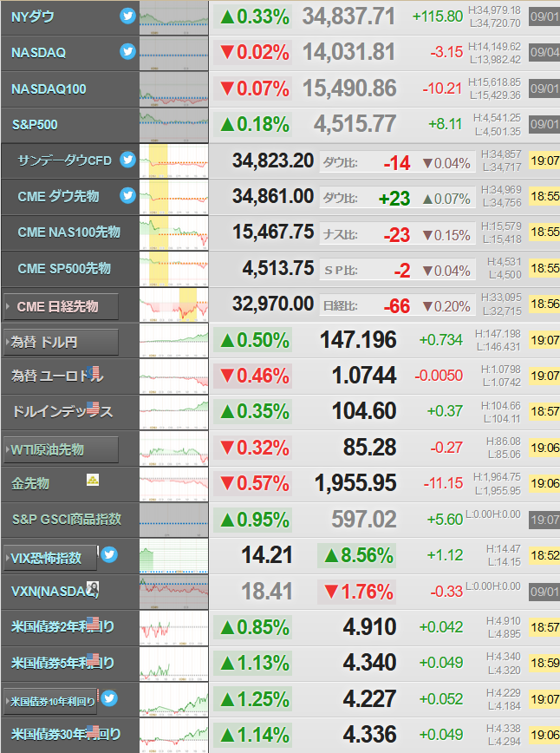The width and height of the screenshot is (560, 753).
Task: Click the S&P500 price 4,515.77
Action: coord(355,124)
